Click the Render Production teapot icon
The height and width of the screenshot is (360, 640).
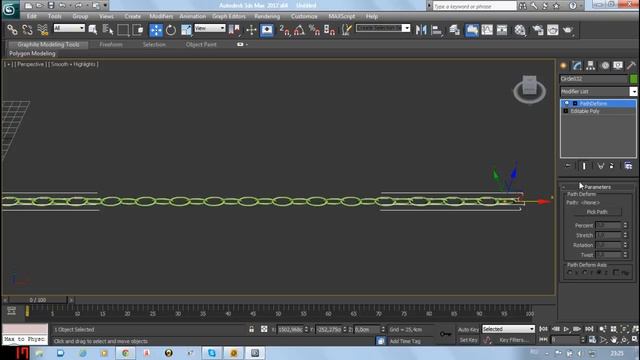568,30
